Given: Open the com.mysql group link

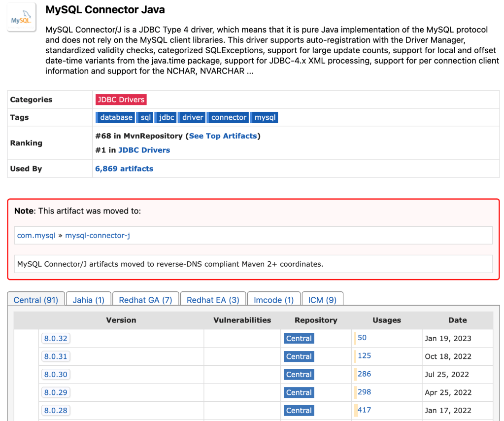Looking at the screenshot, I should (x=36, y=236).
